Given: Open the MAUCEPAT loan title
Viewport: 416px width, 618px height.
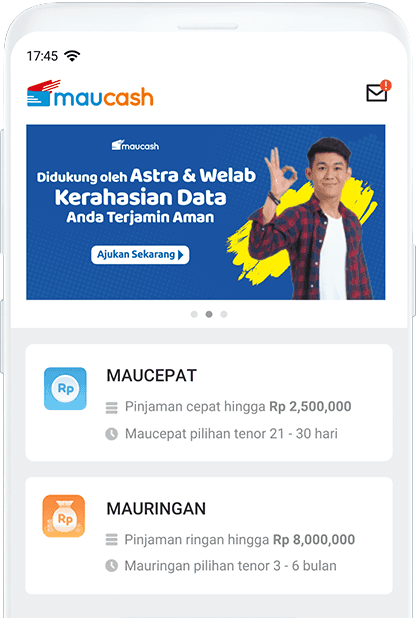Looking at the screenshot, I should (x=151, y=376).
